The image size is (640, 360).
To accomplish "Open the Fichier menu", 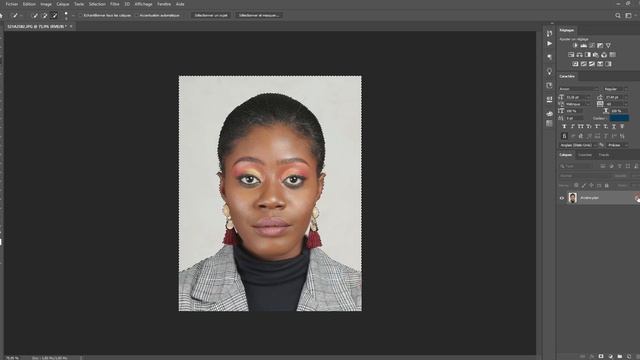I will (11, 4).
